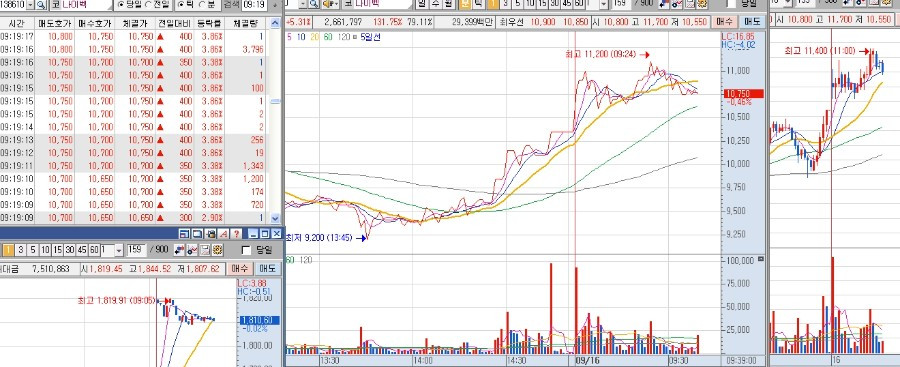Select the 30-minute interval in lower toolbar

(x=69, y=250)
